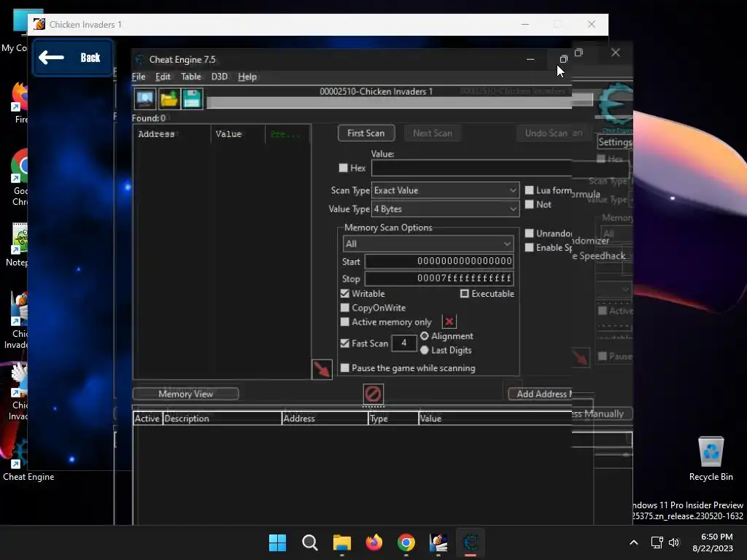This screenshot has height=560, width=747.
Task: Open the taskbar clock showing 6:50 PM
Action: point(713,542)
